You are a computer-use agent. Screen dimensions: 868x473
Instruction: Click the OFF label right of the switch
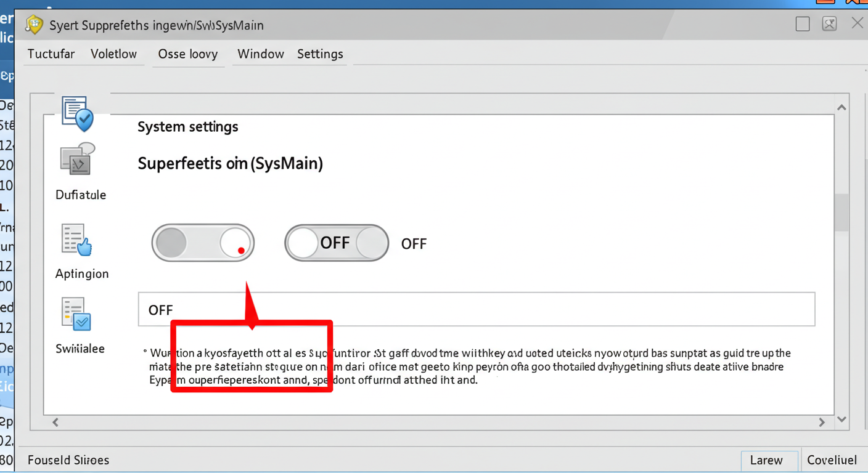coord(414,244)
